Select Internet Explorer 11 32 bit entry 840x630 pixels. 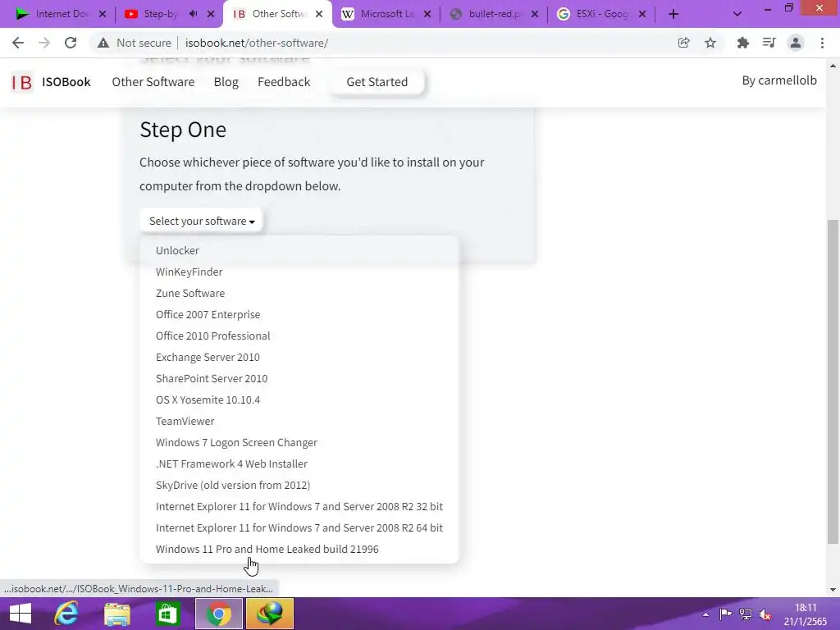point(299,507)
